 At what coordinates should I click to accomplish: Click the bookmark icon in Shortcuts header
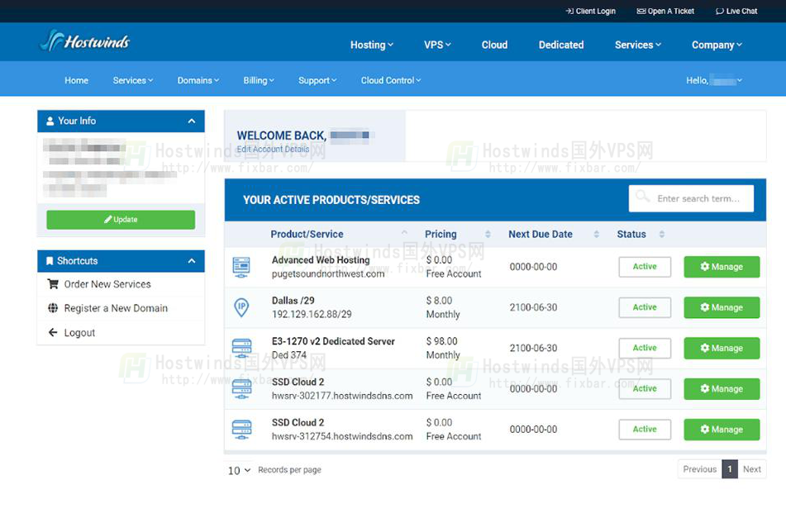(50, 261)
